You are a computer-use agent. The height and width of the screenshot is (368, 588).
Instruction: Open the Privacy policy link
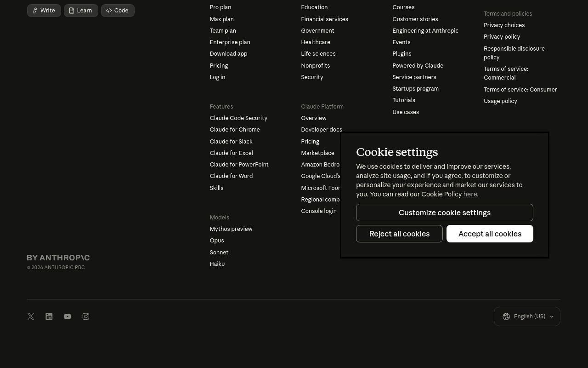pyautogui.click(x=502, y=36)
